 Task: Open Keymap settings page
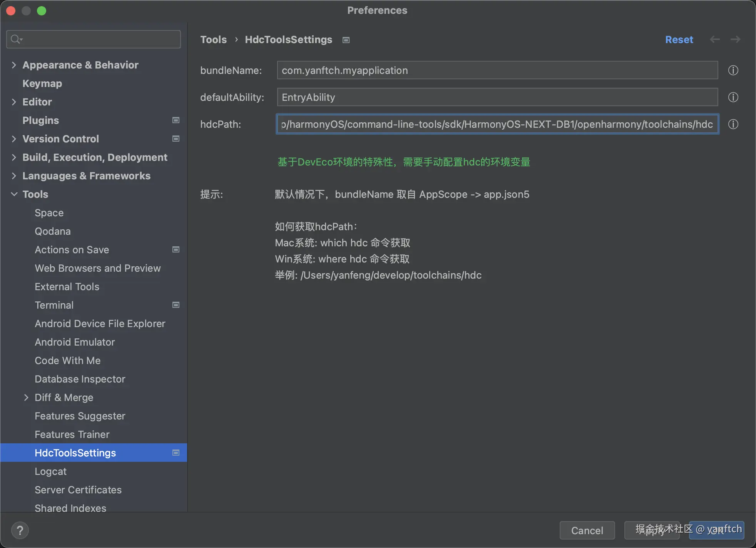[x=42, y=84]
